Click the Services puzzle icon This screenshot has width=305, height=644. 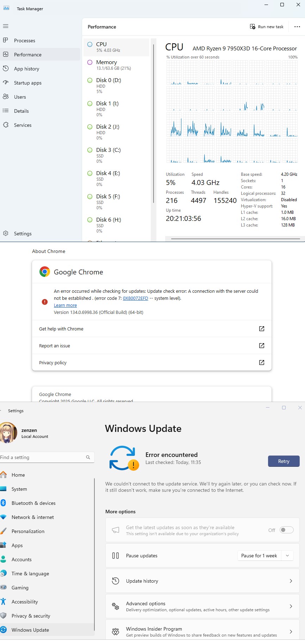[x=6, y=125]
